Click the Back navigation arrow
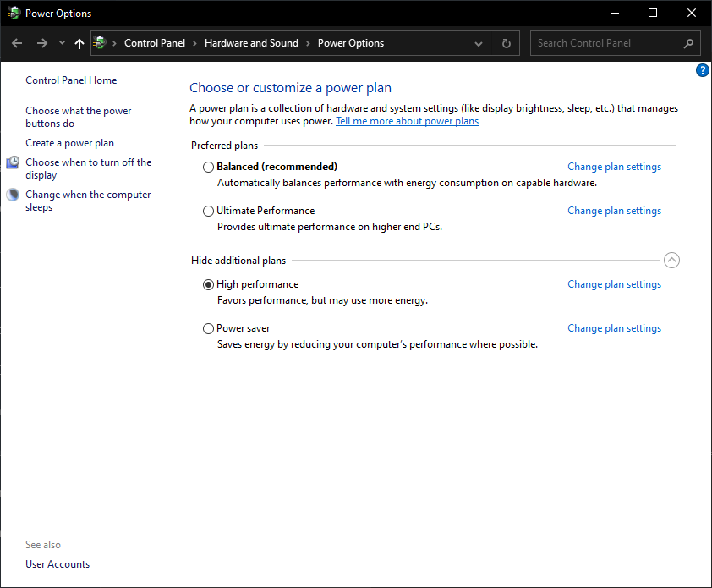The width and height of the screenshot is (712, 588). click(17, 43)
